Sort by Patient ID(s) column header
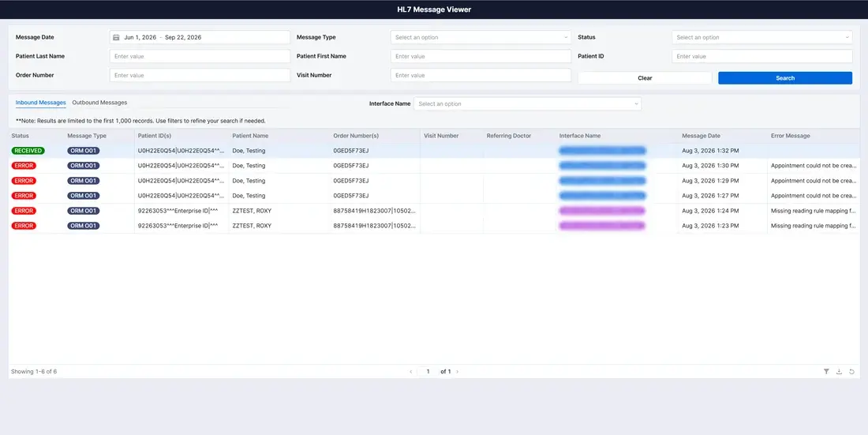The width and height of the screenshot is (868, 435). 155,136
